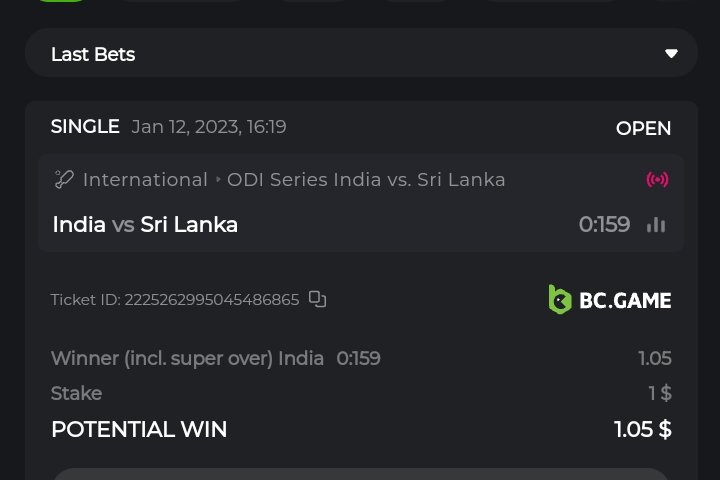The width and height of the screenshot is (720, 480).
Task: Open the India vs Sri Lanka match
Action: 145,224
